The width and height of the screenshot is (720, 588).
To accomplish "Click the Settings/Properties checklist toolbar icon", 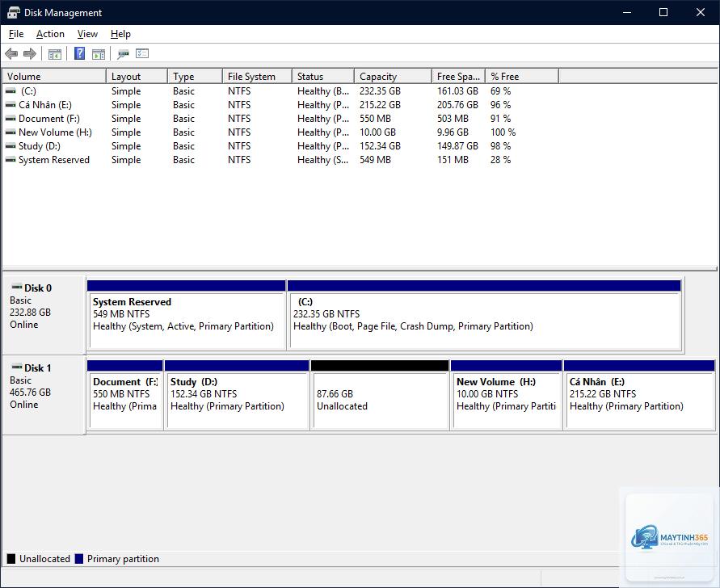I will 142,53.
